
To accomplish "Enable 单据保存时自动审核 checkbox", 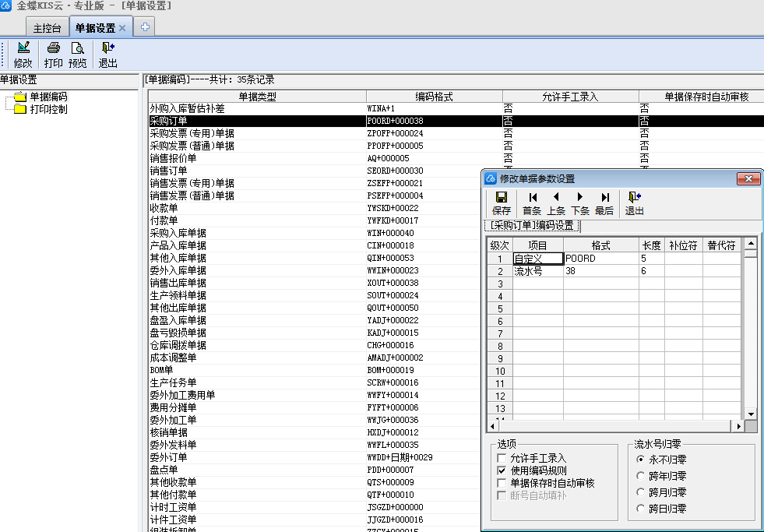I will point(502,483).
